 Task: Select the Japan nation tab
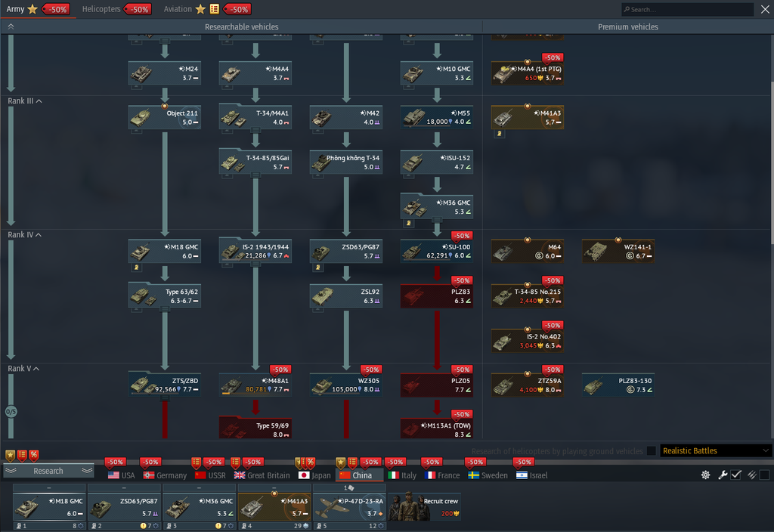click(x=315, y=475)
